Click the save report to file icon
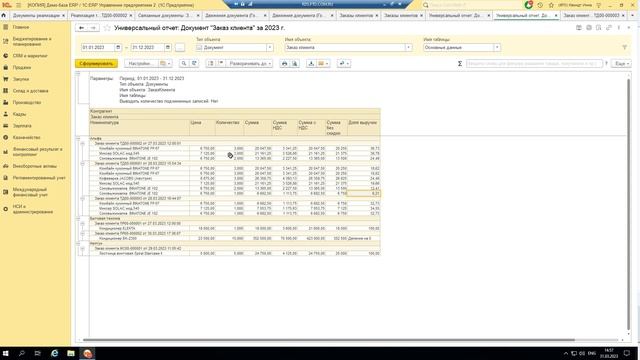This screenshot has width=640, height=360. 311,64
